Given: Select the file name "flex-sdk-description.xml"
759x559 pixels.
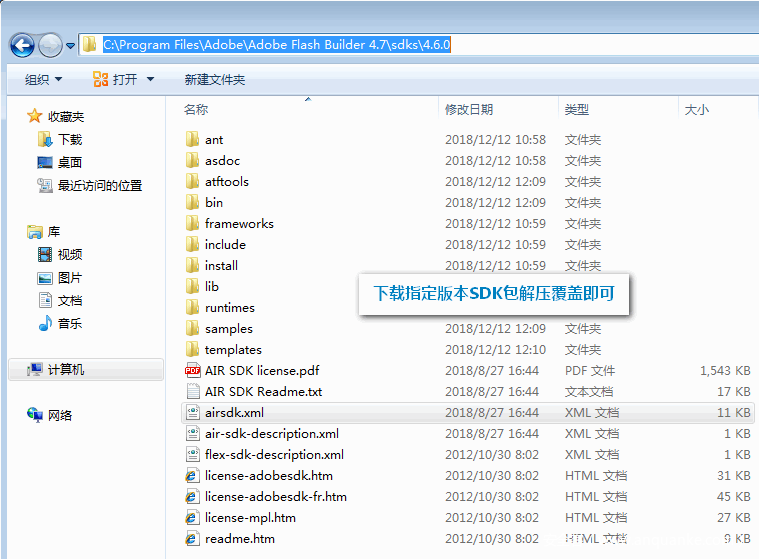Looking at the screenshot, I should tap(274, 454).
